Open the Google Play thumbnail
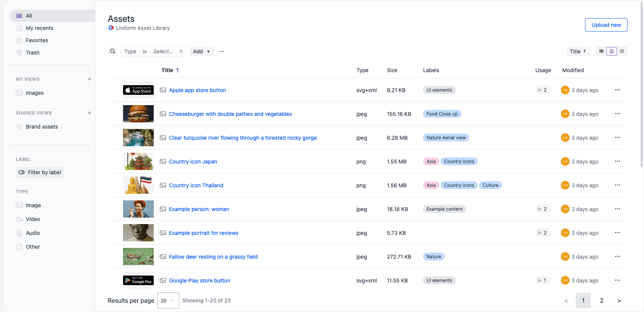This screenshot has width=644, height=312. (138, 281)
